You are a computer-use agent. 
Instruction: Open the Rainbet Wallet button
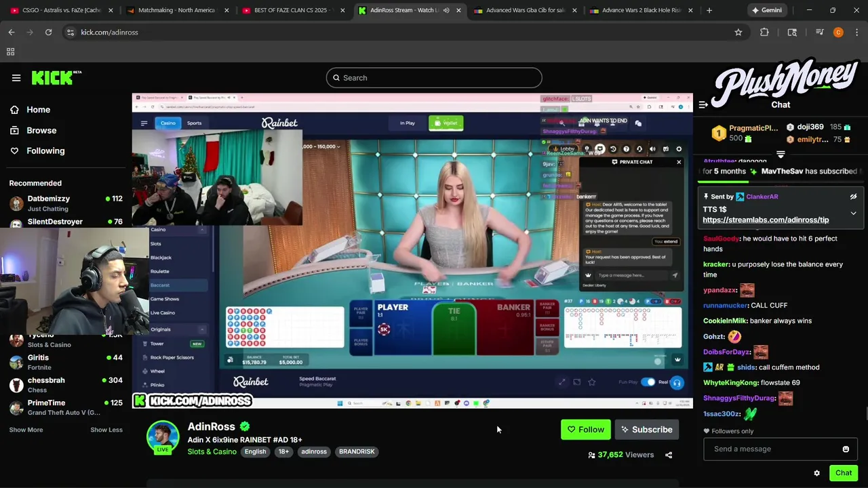[446, 123]
